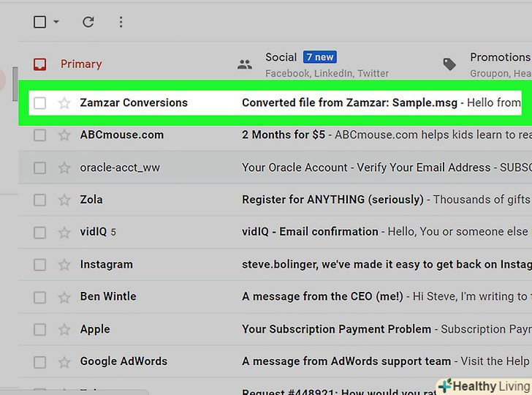Screen dimensions: 532x395
Task: Star the Apple email
Action: [x=64, y=329]
